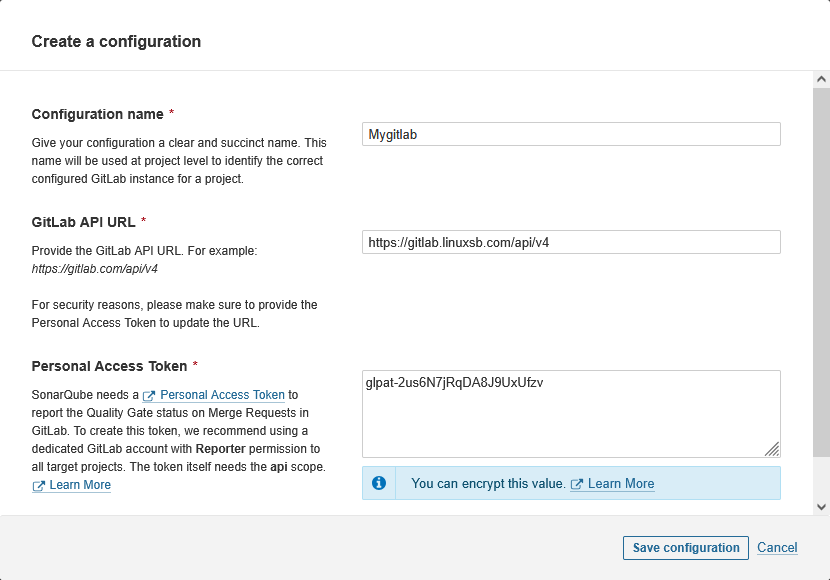This screenshot has height=580, width=830.
Task: Click the GitLab API URL label
Action: point(83,222)
